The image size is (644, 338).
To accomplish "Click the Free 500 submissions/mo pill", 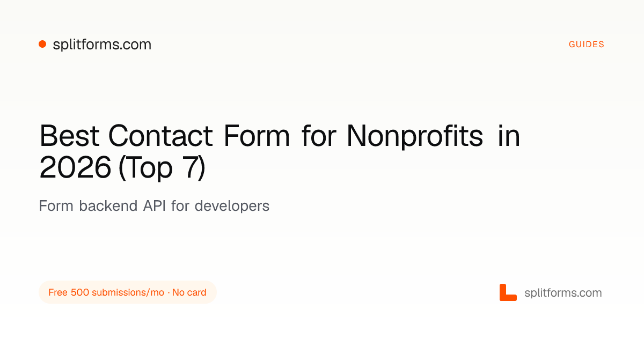I will pyautogui.click(x=128, y=292).
